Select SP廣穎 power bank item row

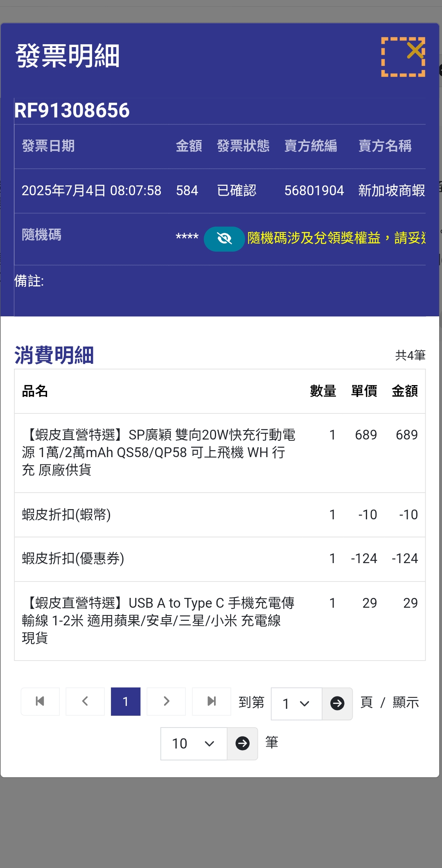(159, 452)
